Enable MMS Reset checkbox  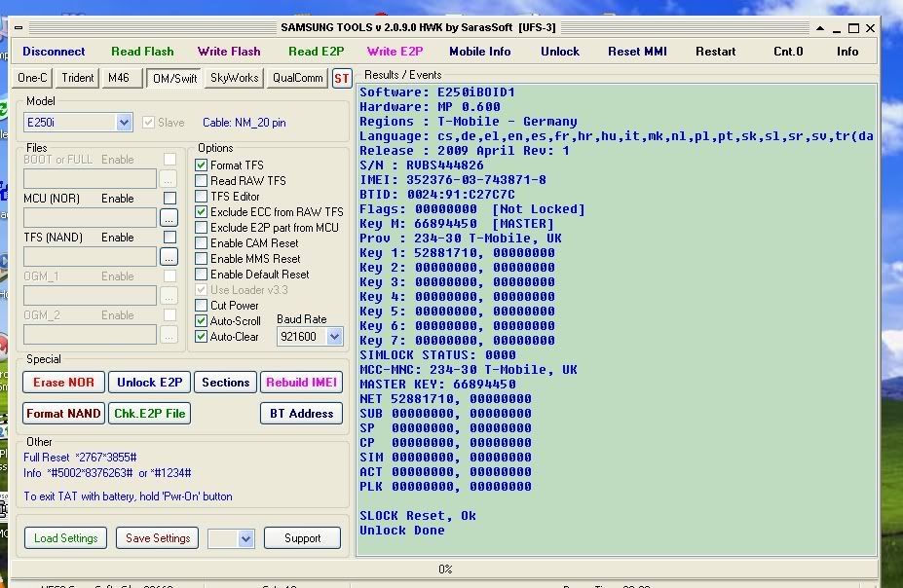(201, 258)
